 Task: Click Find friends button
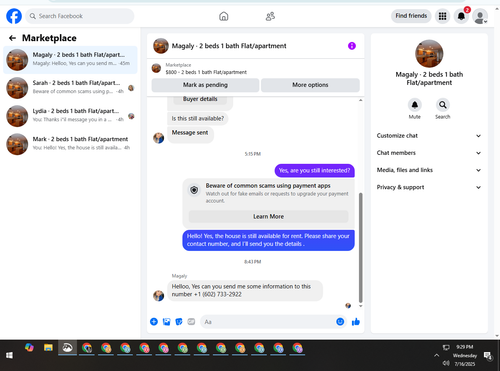pos(411,16)
